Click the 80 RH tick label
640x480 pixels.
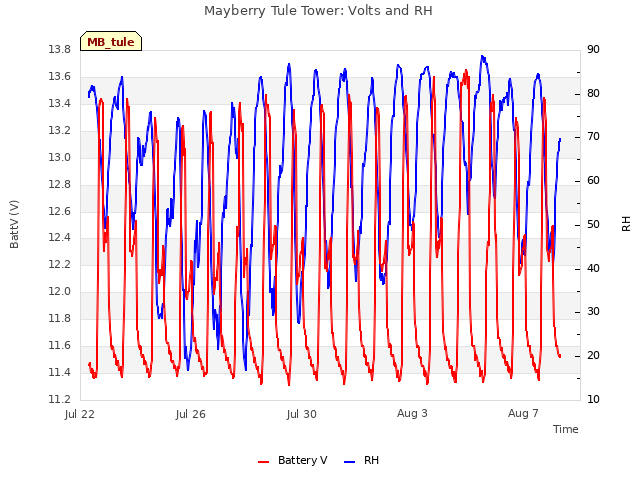coord(593,93)
